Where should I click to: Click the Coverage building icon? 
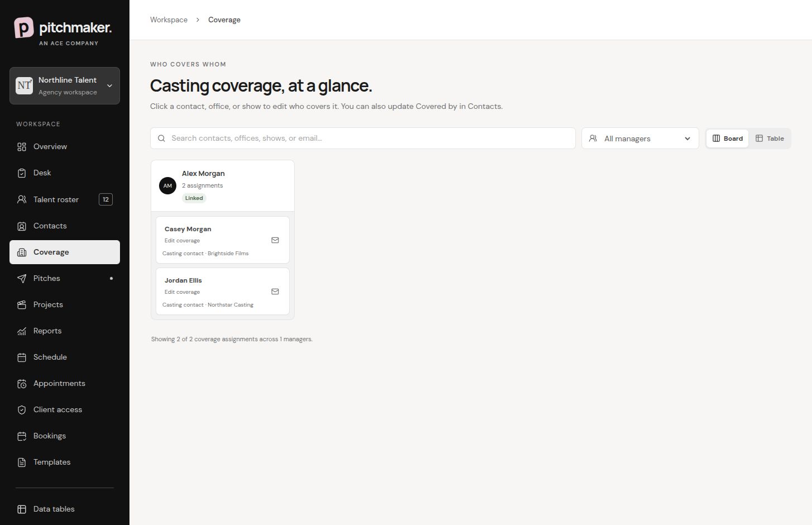tap(22, 252)
